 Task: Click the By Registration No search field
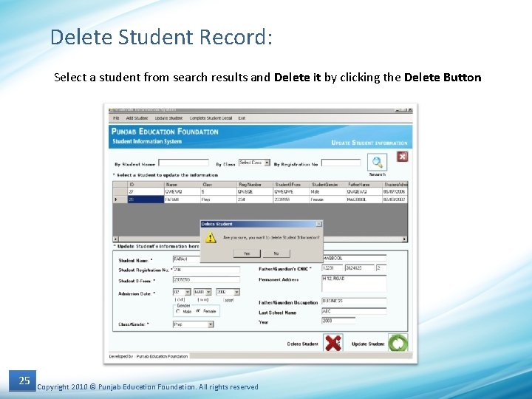341,163
